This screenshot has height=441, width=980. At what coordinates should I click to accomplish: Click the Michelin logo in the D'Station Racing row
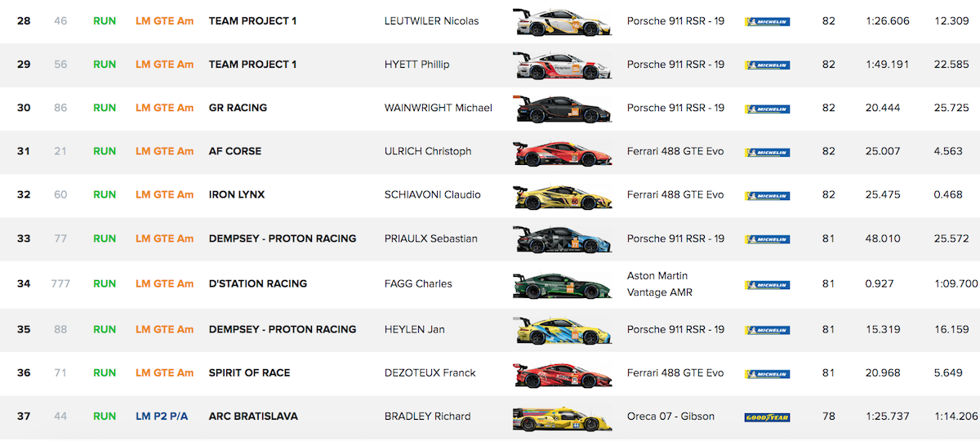coord(767,285)
